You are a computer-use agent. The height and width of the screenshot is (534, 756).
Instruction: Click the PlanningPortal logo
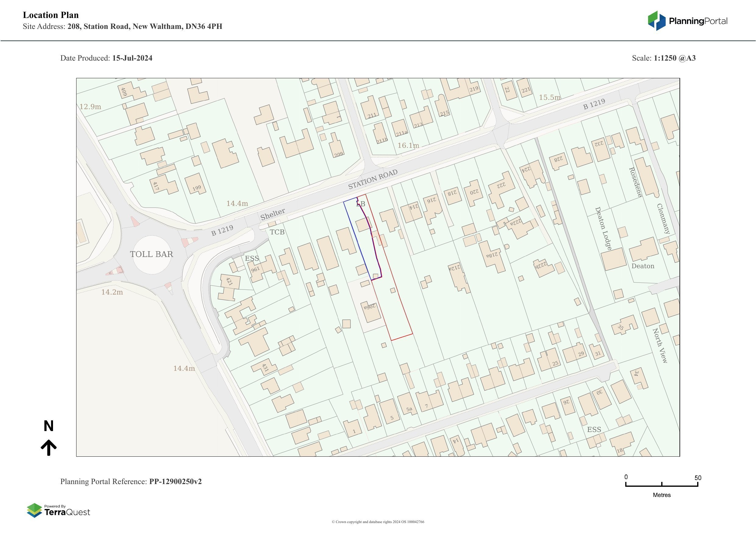click(687, 21)
